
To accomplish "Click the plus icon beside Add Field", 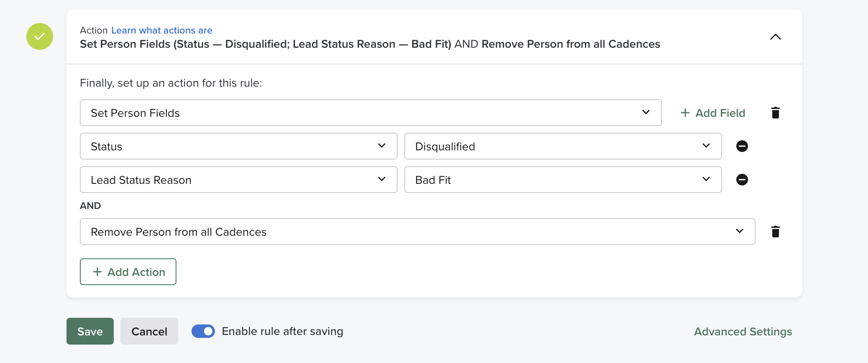I will click(685, 113).
